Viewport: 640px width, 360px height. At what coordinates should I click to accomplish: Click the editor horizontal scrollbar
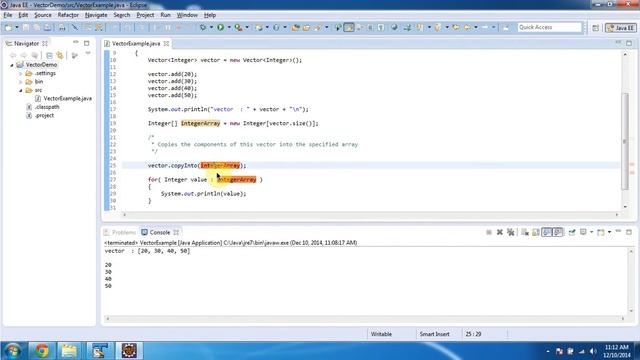371,214
